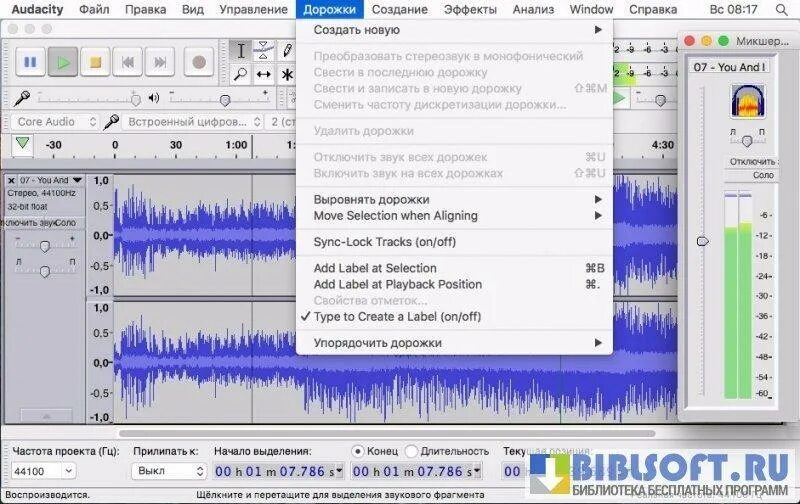The height and width of the screenshot is (504, 800).
Task: Open the Audacity application menu
Action: click(37, 9)
